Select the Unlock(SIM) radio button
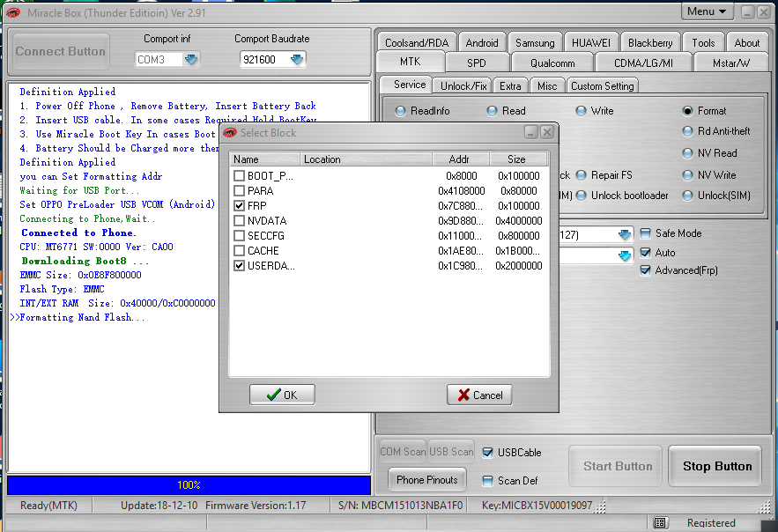778x532 pixels. 687,196
